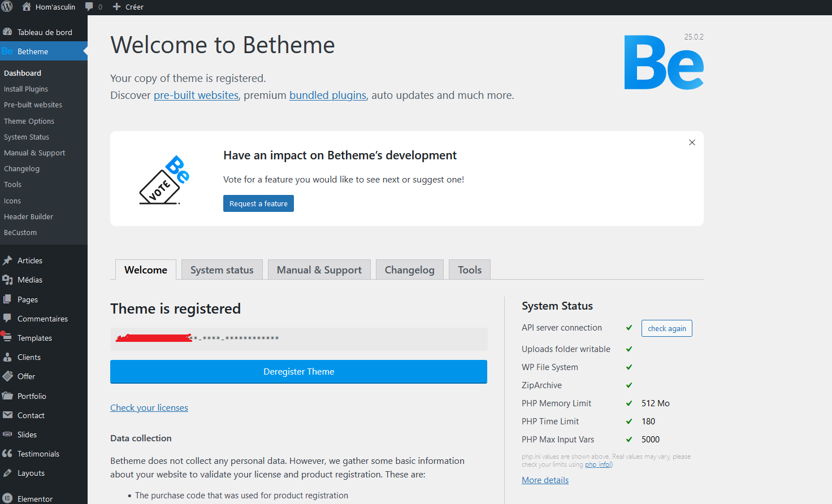Viewport: 832px width, 504px height.
Task: Select the Welcome tab
Action: point(146,270)
